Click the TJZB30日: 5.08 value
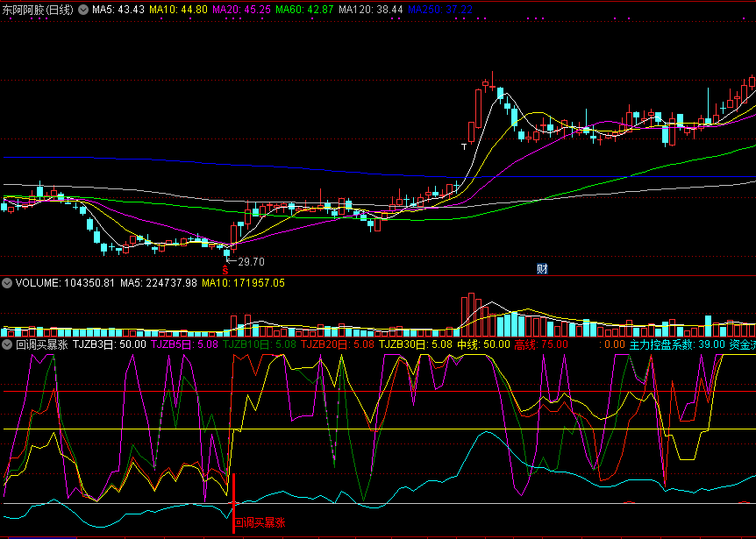 tap(416, 344)
